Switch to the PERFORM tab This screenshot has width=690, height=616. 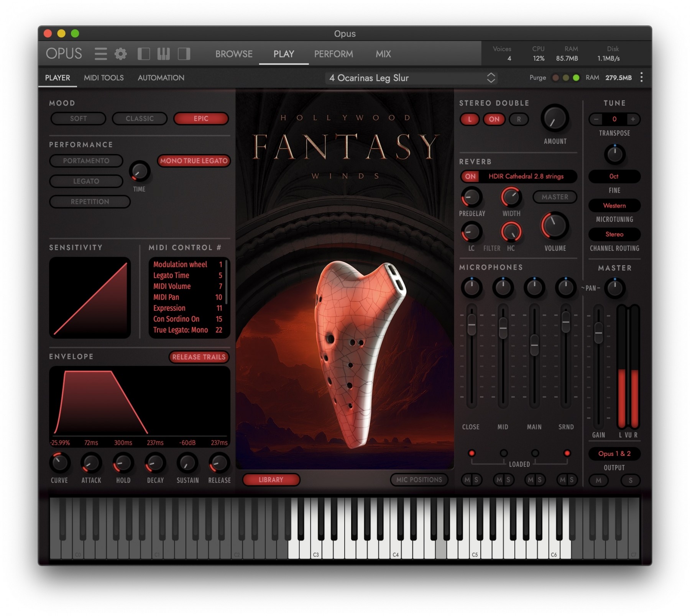tap(333, 54)
